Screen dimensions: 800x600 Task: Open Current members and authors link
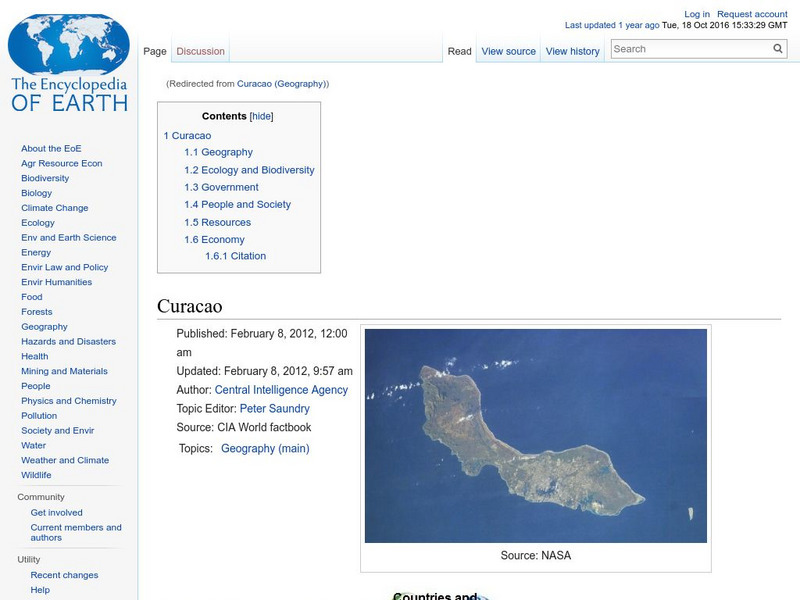[76, 532]
